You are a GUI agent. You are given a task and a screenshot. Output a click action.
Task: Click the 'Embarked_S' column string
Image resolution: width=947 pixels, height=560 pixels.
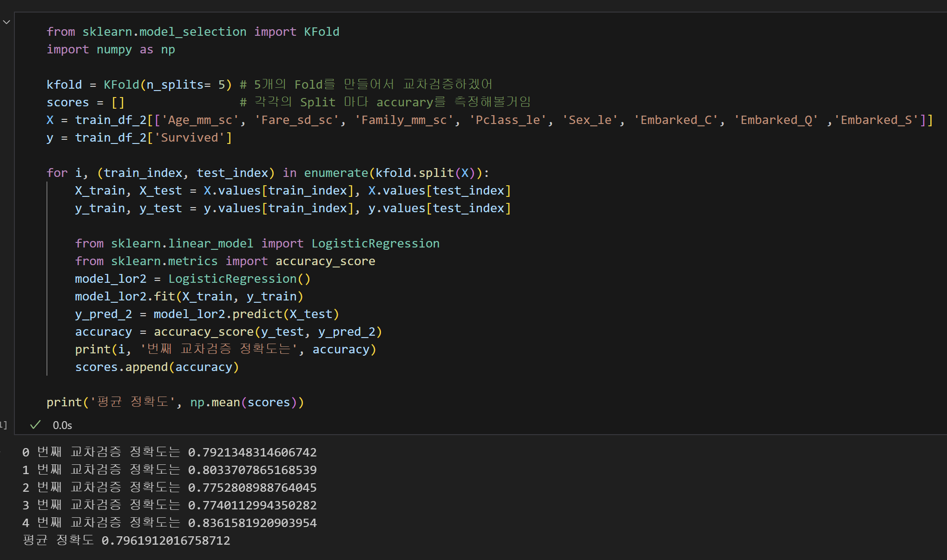[x=876, y=120]
